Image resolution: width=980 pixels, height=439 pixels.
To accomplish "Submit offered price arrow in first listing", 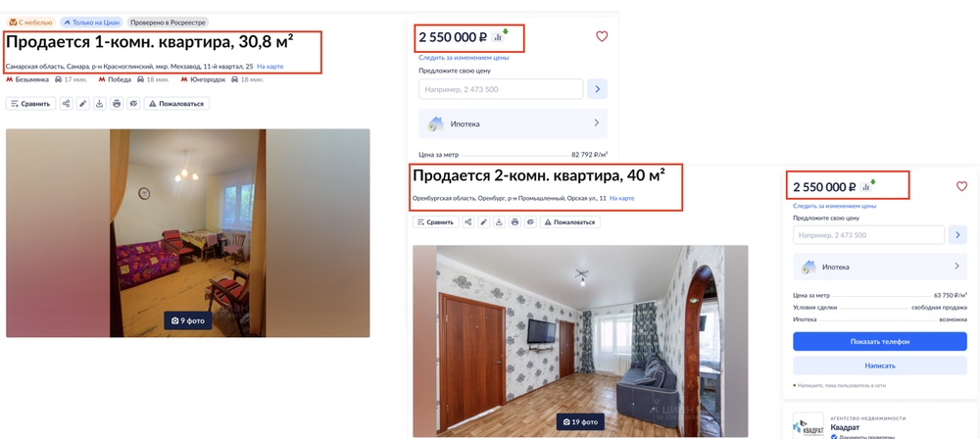I will click(597, 89).
